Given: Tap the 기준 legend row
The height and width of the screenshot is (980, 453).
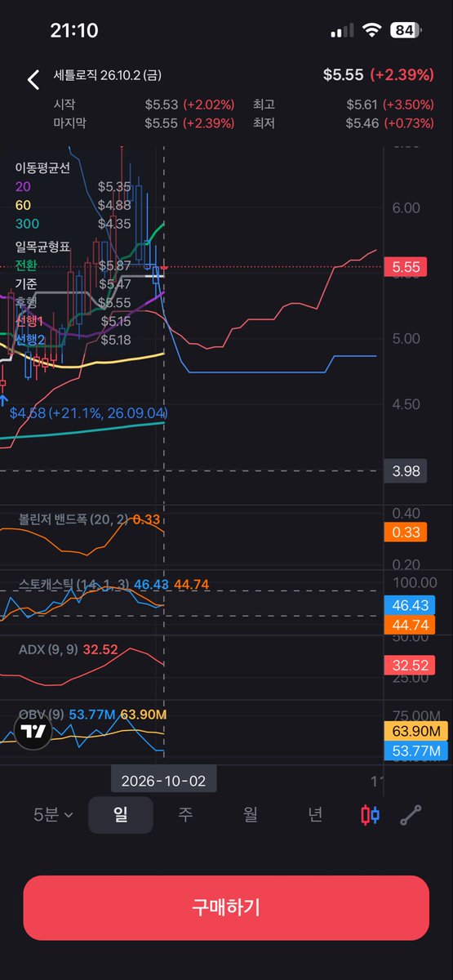Looking at the screenshot, I should point(73,284).
